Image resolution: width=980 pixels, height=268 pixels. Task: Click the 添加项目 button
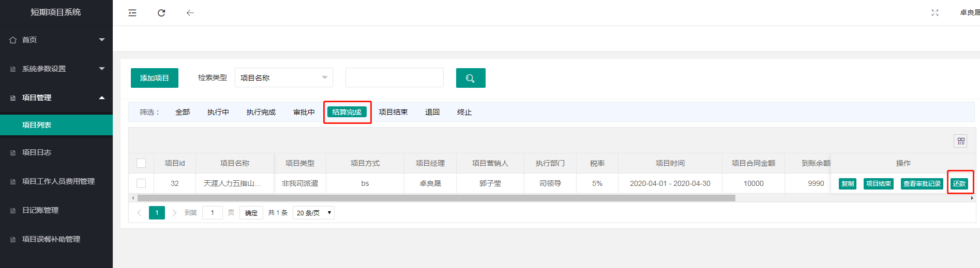point(155,78)
